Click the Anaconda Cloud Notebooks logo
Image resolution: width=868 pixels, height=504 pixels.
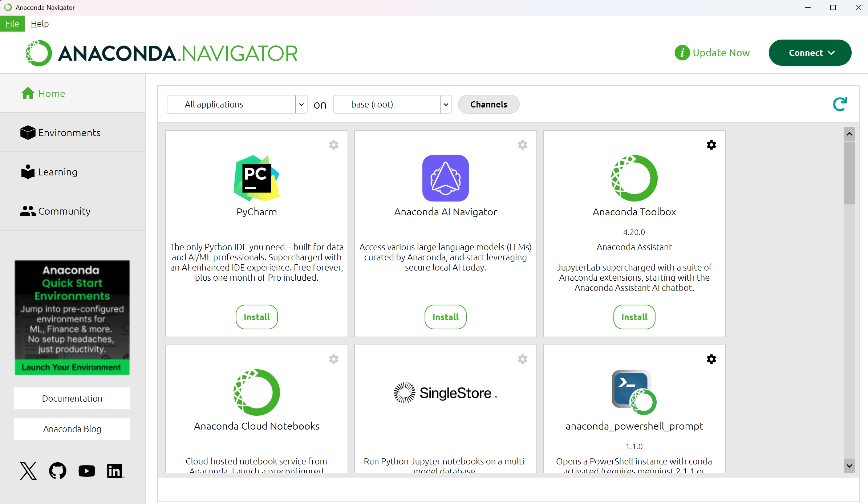(x=256, y=392)
